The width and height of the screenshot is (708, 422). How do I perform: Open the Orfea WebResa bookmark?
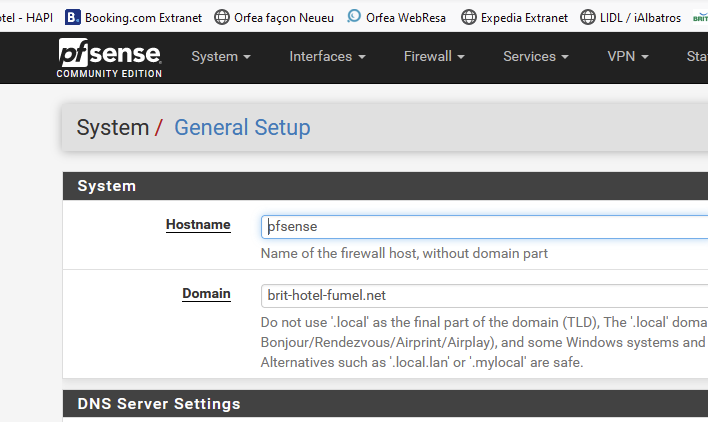(x=396, y=18)
